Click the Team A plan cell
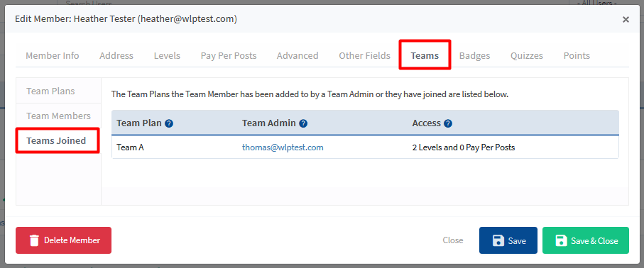Viewport: 644px width, 268px height. tap(130, 147)
